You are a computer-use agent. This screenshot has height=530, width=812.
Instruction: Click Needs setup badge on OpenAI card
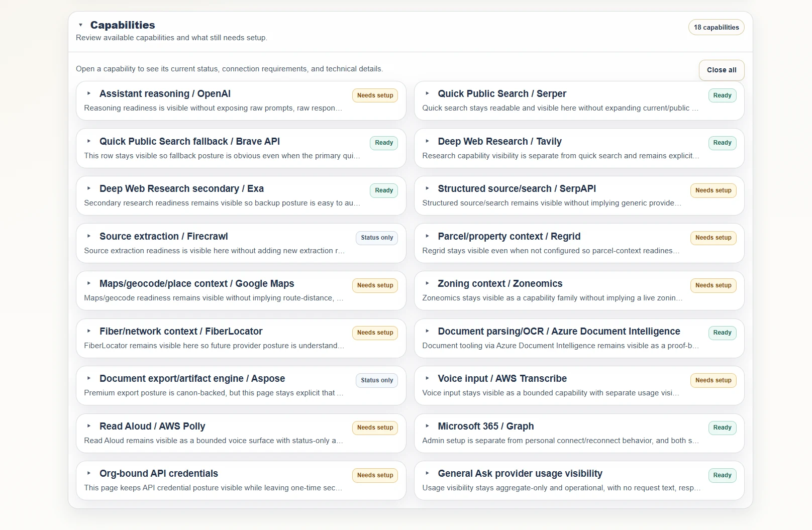(x=375, y=95)
